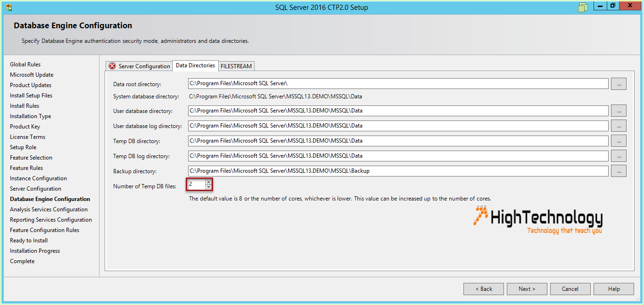Viewport: 644px width, 305px height.
Task: Switch to the Server Configuration tab
Action: point(139,66)
